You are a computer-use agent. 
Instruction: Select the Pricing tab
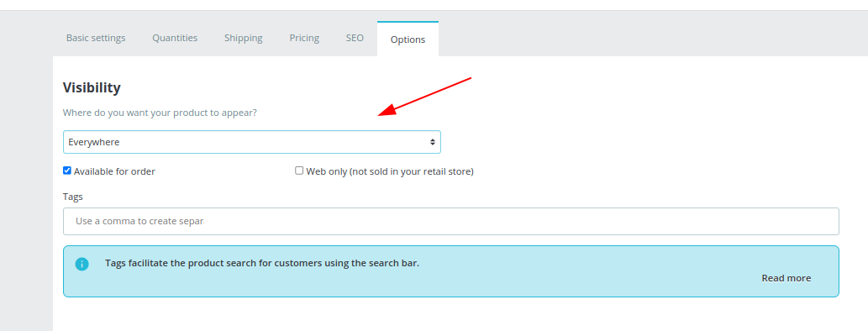(304, 38)
